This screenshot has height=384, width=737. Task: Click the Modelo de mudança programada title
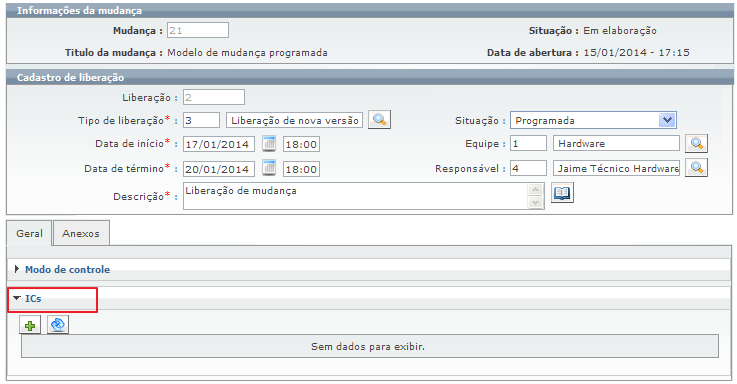[x=247, y=53]
